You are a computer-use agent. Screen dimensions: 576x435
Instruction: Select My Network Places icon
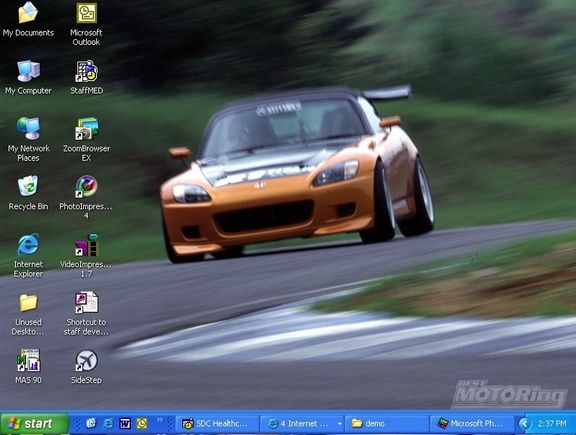coord(28,140)
